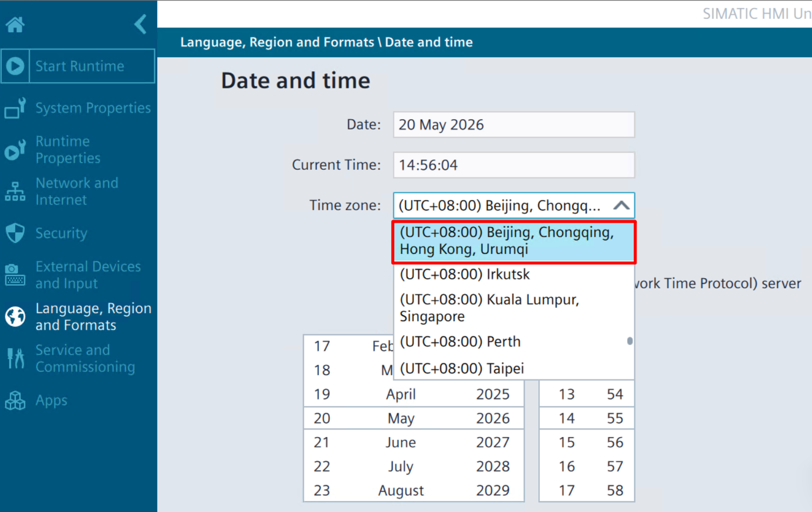812x512 pixels.
Task: Select (UTC+08:00) Perth time zone
Action: (513, 342)
